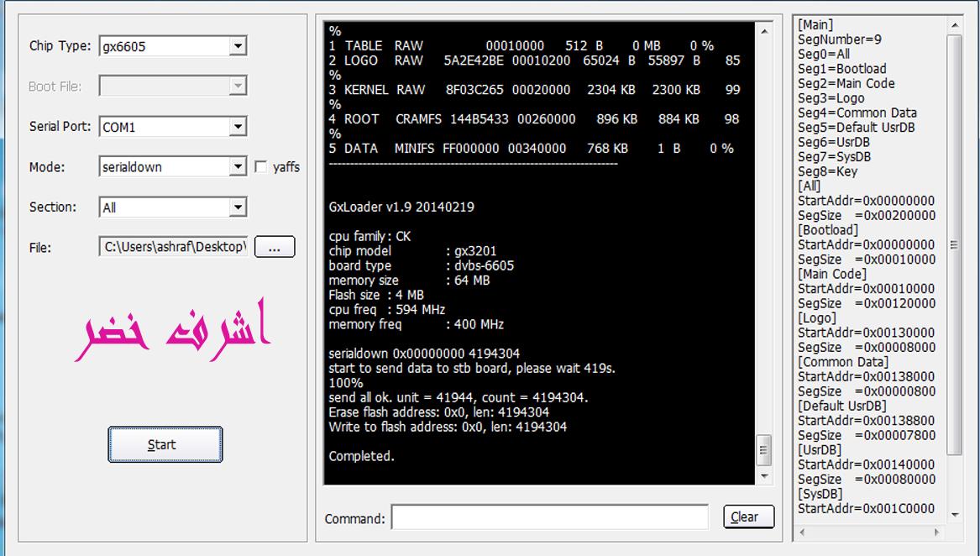Click the 'Seg2=Main Code' entry
This screenshot has width=980, height=556.
point(846,83)
